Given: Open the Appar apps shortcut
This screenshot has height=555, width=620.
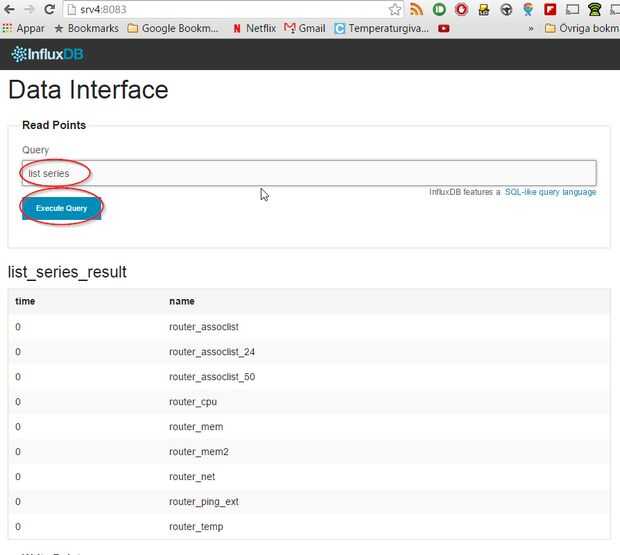Looking at the screenshot, I should point(23,28).
